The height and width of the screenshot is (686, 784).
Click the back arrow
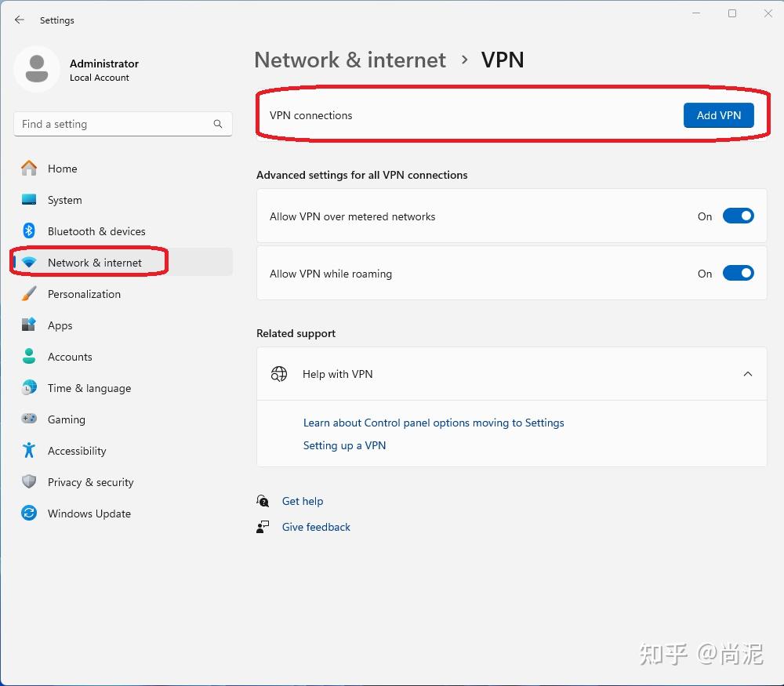19,20
